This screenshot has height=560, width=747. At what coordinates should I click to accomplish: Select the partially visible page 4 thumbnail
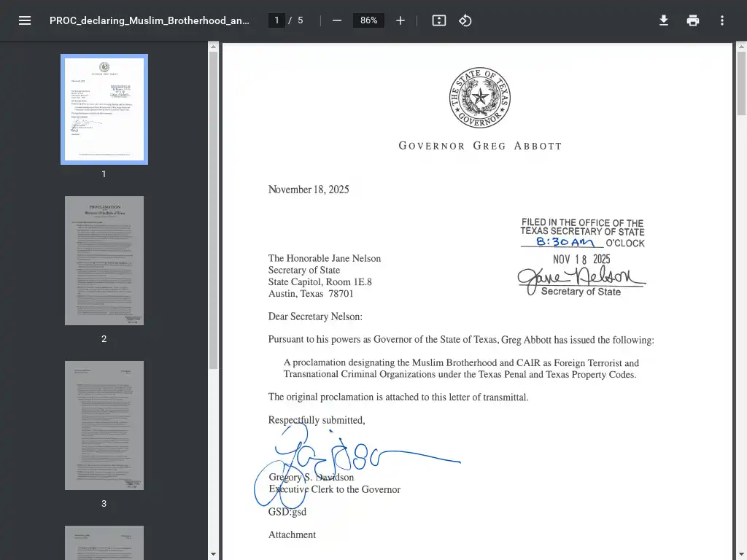104,542
